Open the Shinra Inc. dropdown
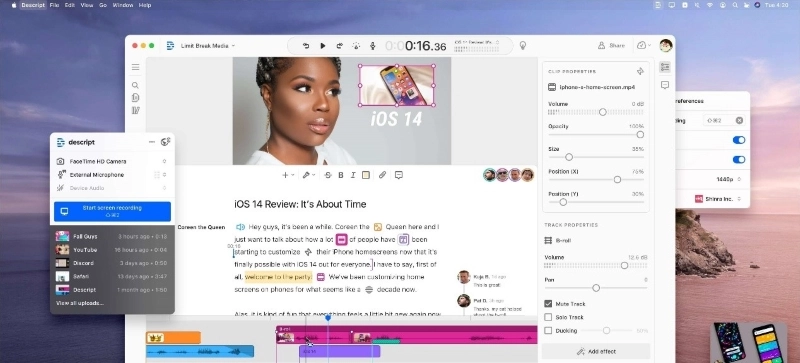Image resolution: width=800 pixels, height=363 pixels. [x=718, y=199]
